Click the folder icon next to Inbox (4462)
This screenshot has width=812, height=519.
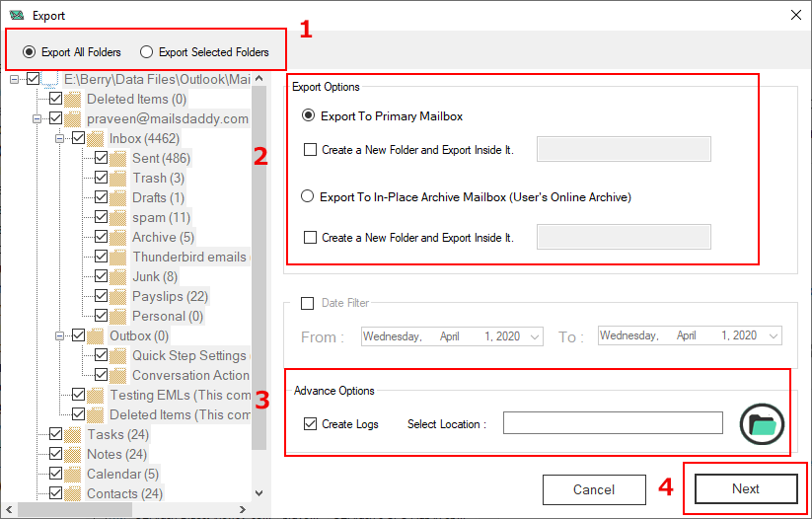[x=96, y=139]
